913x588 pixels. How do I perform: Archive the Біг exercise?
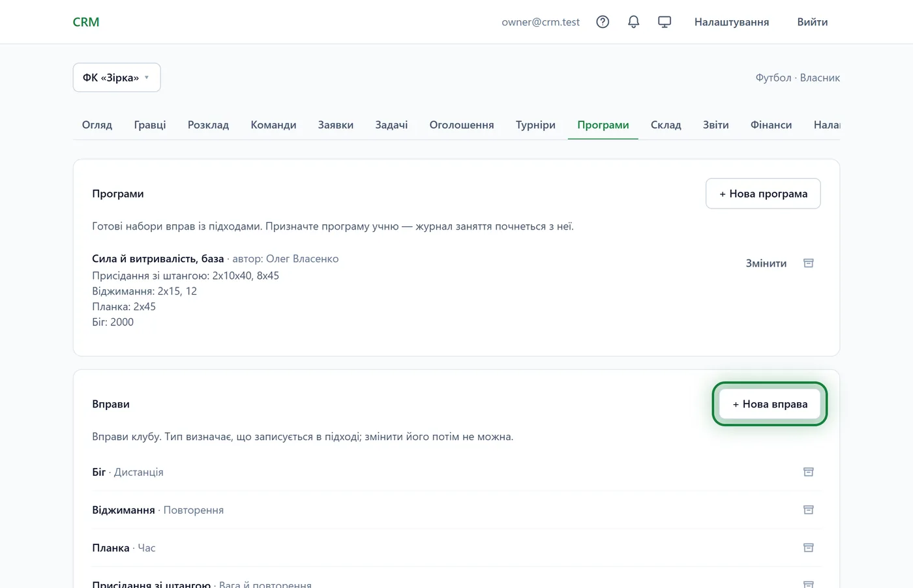[x=808, y=472]
